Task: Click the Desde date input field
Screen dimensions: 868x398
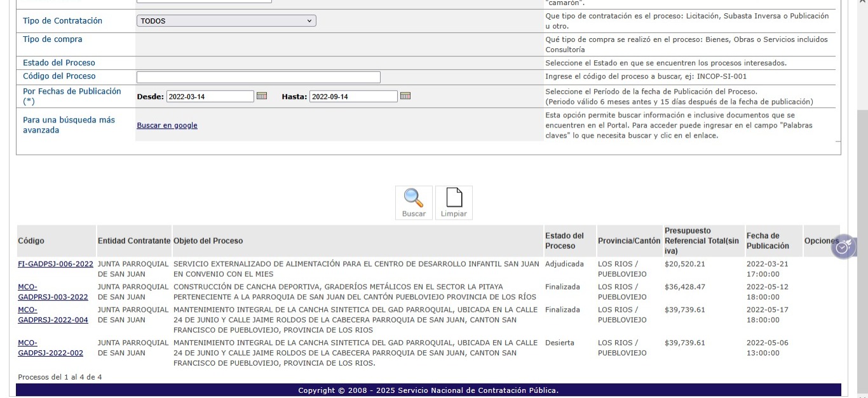Action: click(210, 96)
